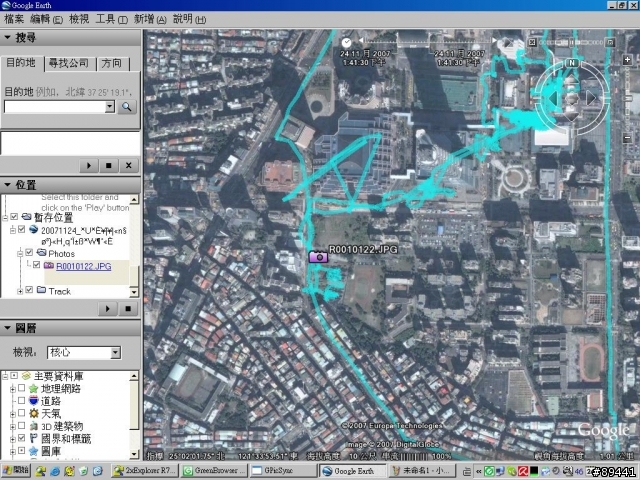Expand the 地理網路 tree node
Viewport: 640px width, 480px height.
[13, 389]
